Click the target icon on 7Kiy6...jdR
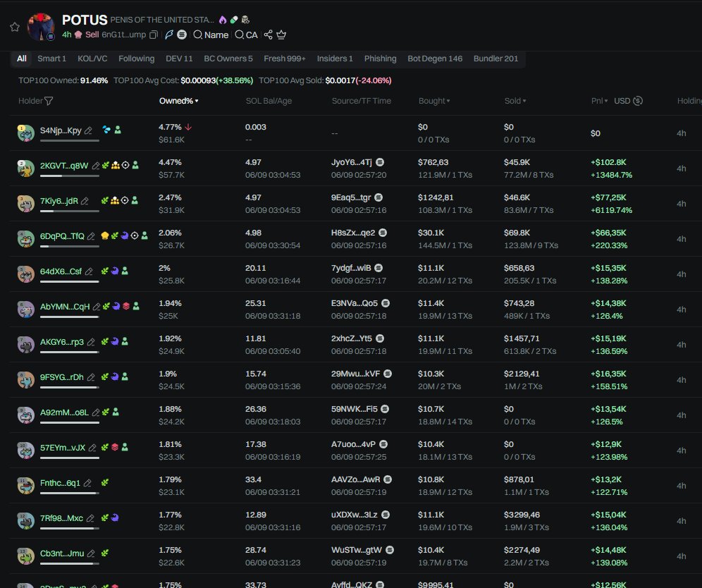 125,201
